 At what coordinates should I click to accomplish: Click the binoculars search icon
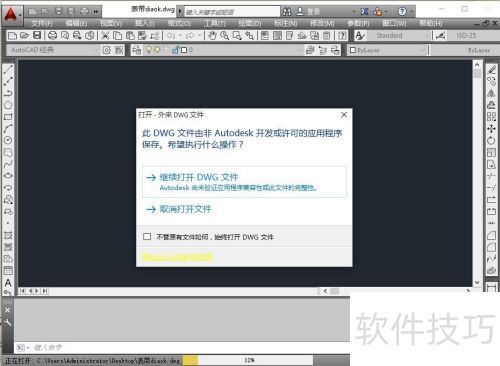[287, 12]
